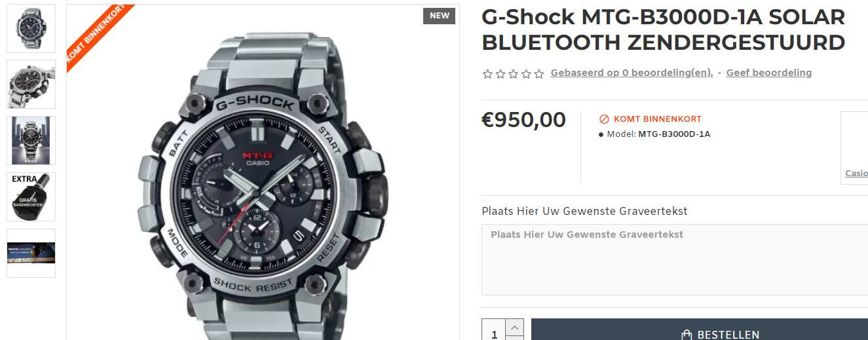
Task: Focus the Gewenste Graveertekst text area
Action: 675,259
